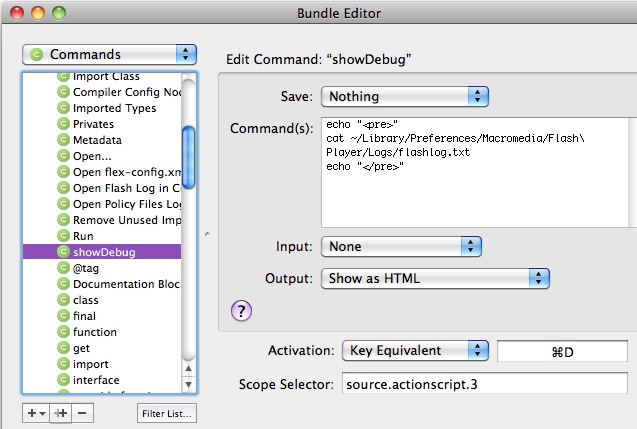Open the Commands filter dropdown
The image size is (637, 429).
coord(109,54)
